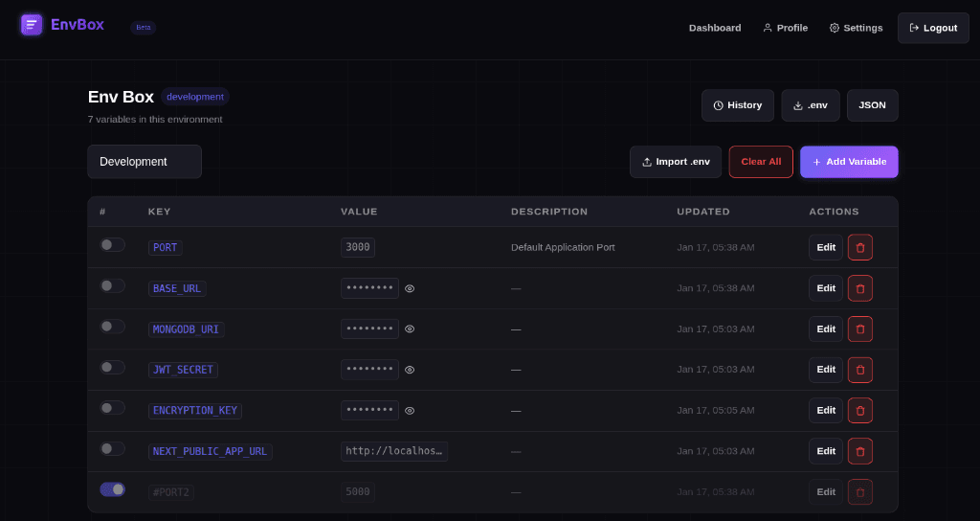Click the NEXT_PUBLIC_APP_URL key label
This screenshot has width=980, height=521.
coord(210,452)
